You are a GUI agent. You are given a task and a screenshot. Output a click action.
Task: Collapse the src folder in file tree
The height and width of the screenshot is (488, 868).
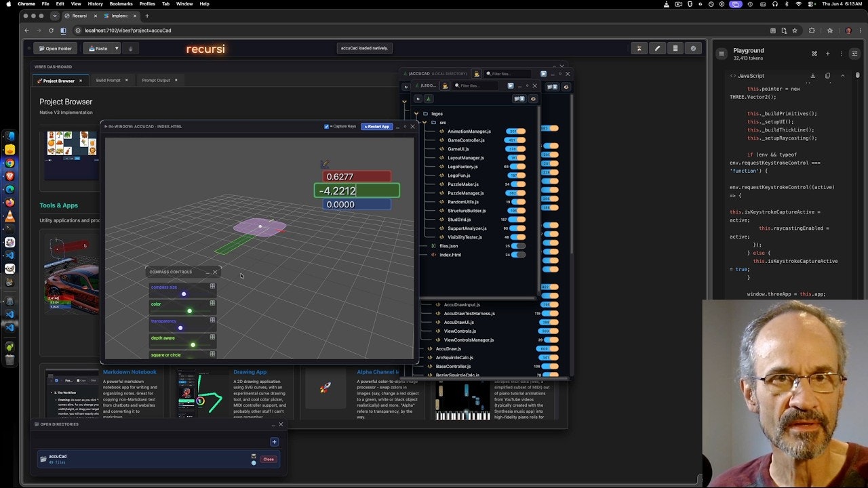pyautogui.click(x=425, y=123)
